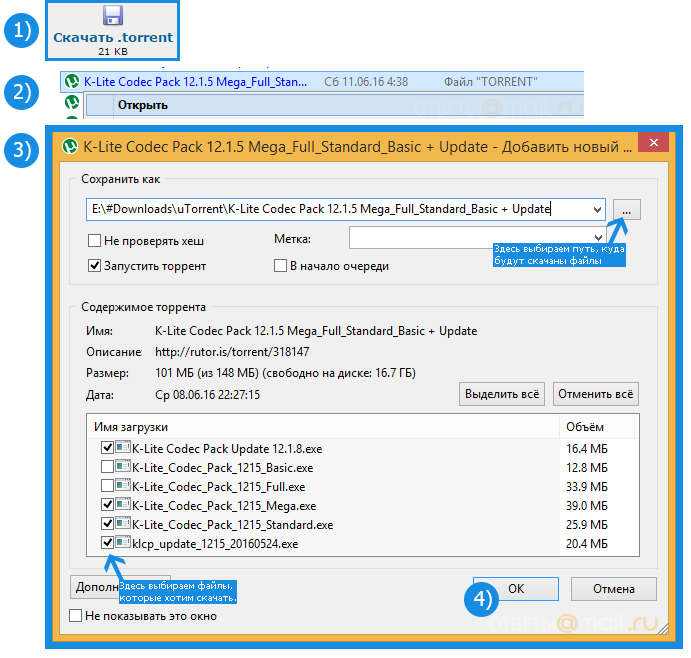
Task: Select file name K-Lite_Codec_Pack_1215_Full.exe
Action: [x=219, y=487]
